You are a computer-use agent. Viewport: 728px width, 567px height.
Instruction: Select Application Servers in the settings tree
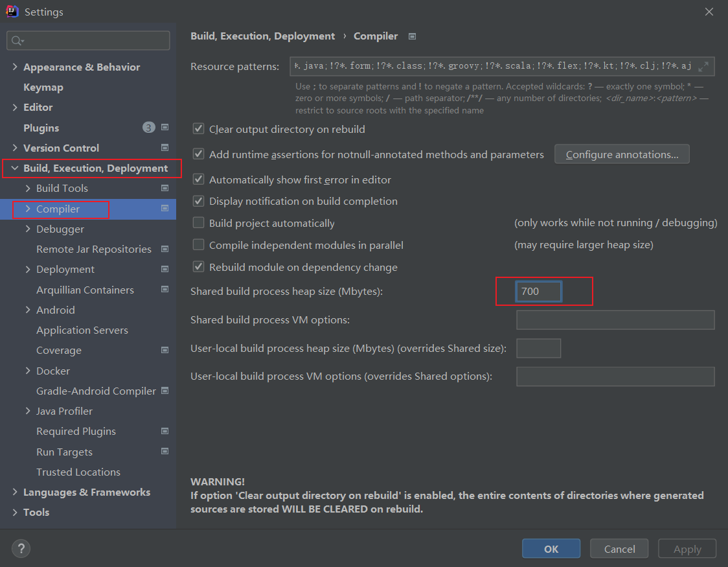pos(82,330)
